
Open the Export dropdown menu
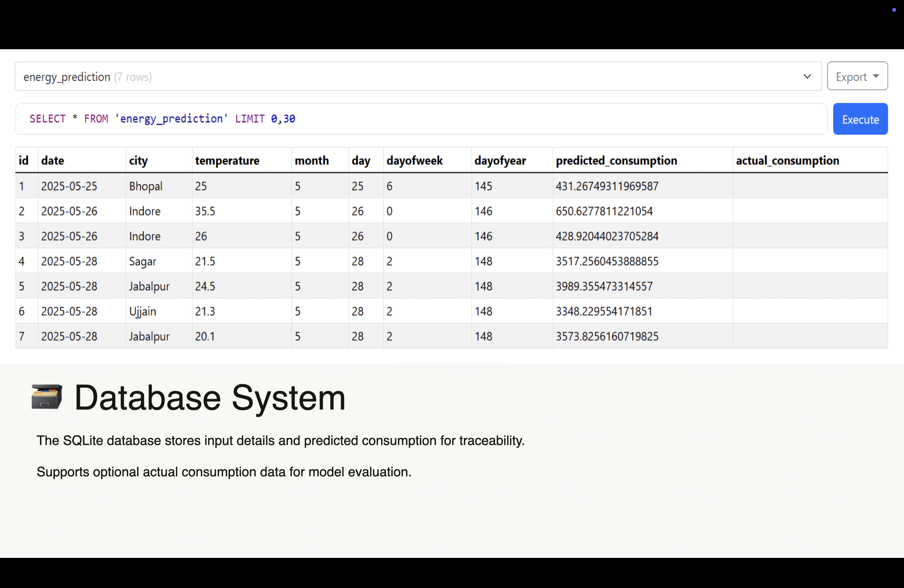tap(857, 76)
